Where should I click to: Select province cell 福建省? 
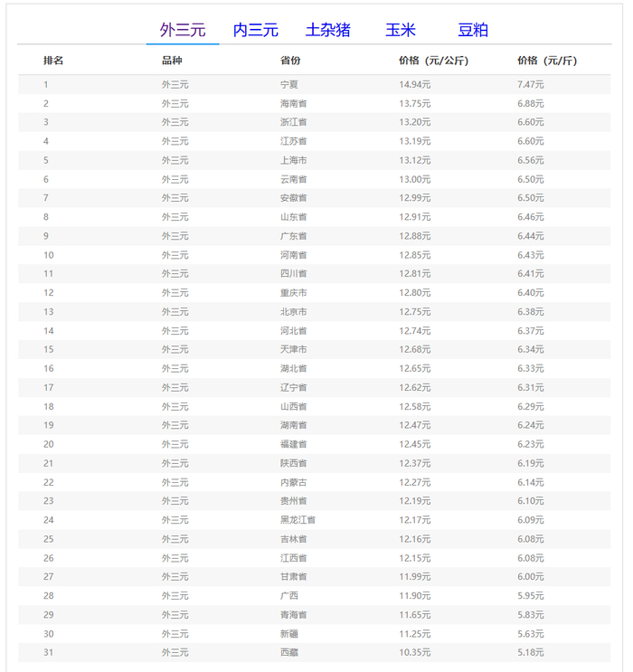(294, 444)
